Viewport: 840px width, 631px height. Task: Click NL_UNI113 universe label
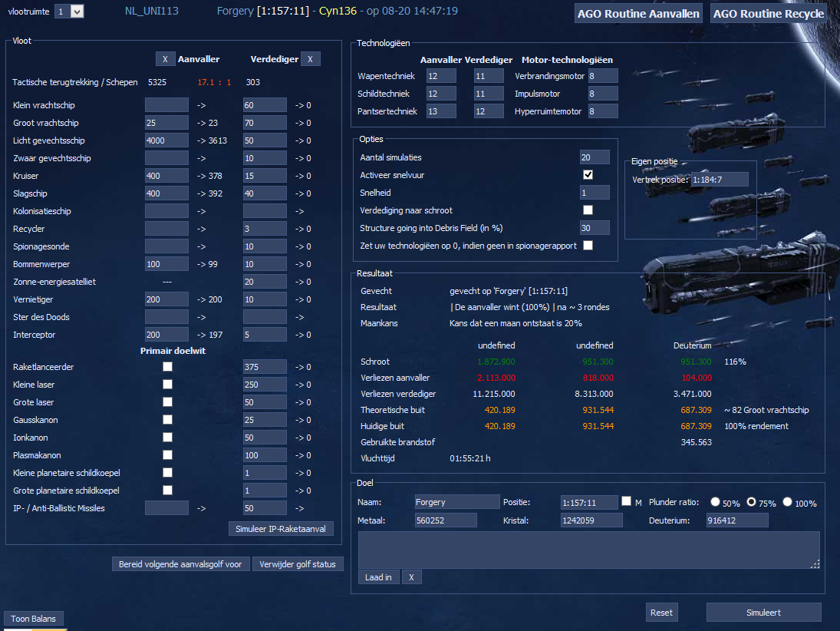pos(152,11)
